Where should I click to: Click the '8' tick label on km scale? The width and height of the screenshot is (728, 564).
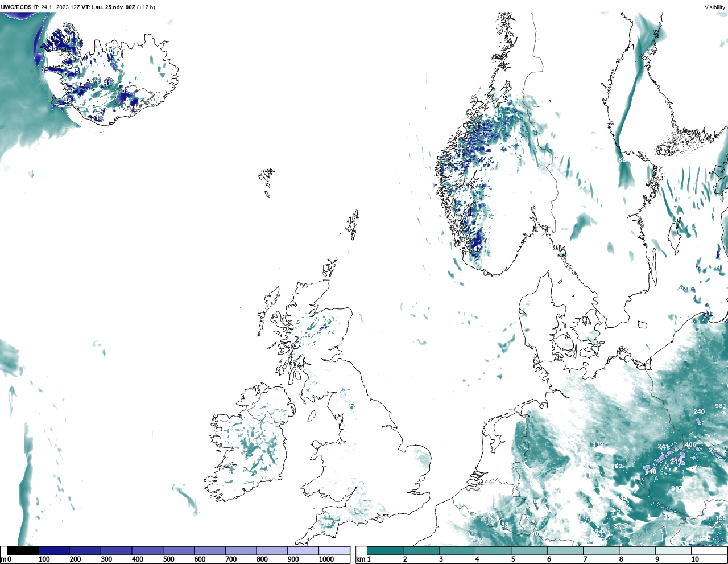pyautogui.click(x=621, y=559)
